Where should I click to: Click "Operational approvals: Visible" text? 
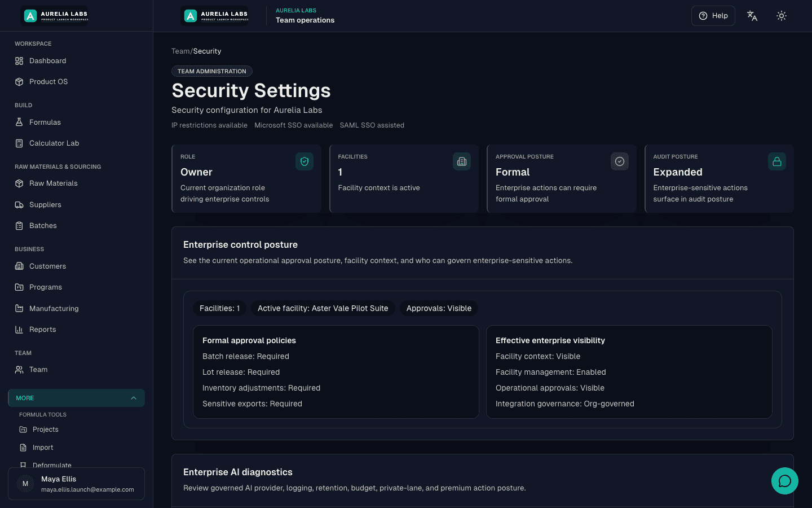pos(550,388)
